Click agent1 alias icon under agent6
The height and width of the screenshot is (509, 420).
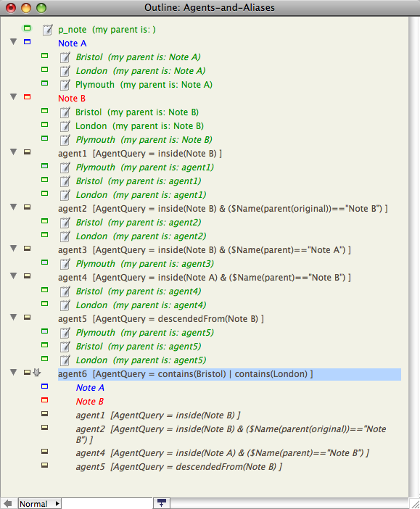(45, 414)
